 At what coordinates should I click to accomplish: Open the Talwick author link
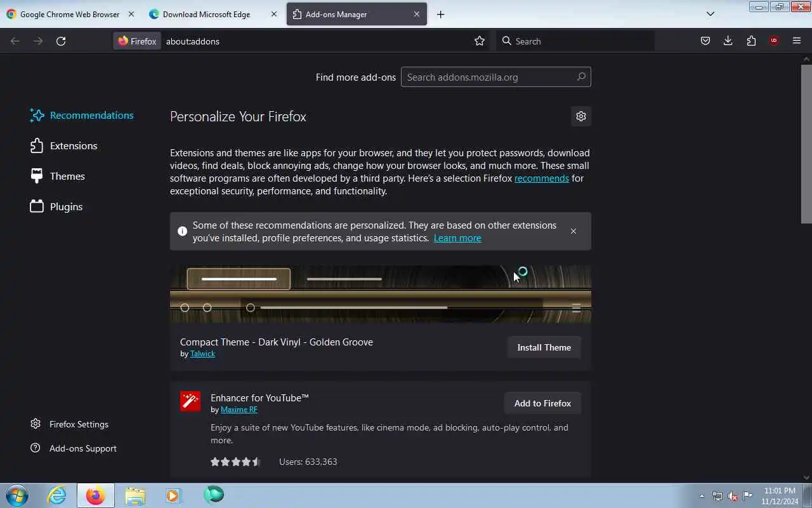(x=202, y=354)
